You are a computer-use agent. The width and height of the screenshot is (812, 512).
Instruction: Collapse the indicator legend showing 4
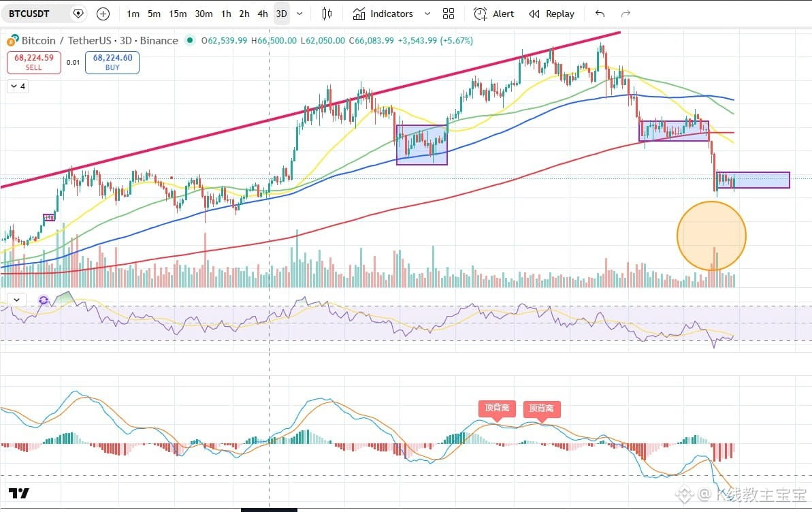tap(18, 86)
